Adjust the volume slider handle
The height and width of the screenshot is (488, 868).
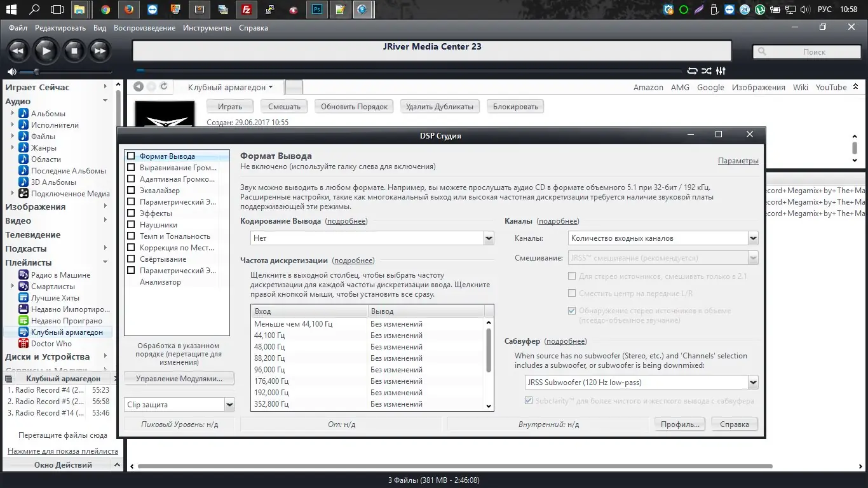pyautogui.click(x=36, y=72)
